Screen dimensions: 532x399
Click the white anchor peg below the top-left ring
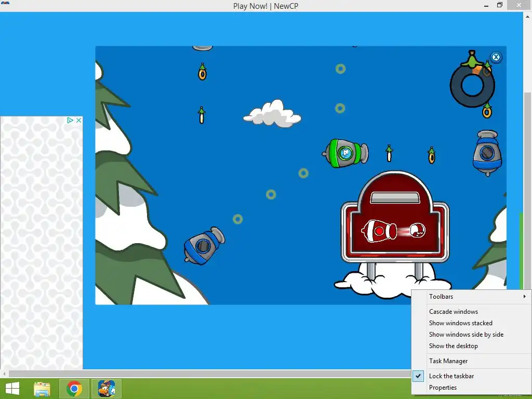[x=202, y=115]
